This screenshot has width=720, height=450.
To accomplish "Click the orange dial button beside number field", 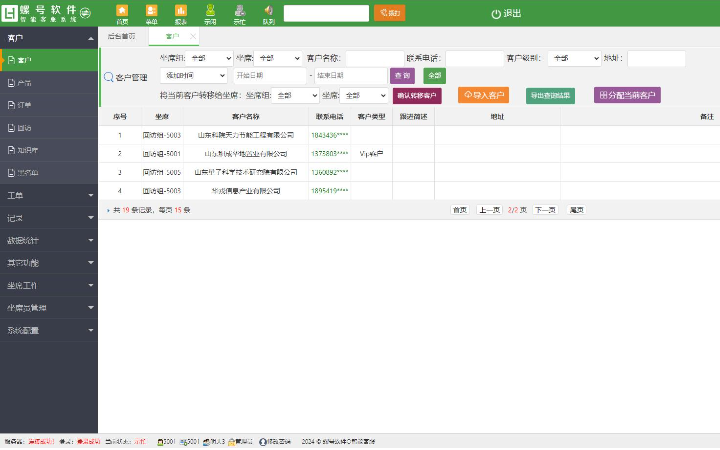I will [389, 13].
